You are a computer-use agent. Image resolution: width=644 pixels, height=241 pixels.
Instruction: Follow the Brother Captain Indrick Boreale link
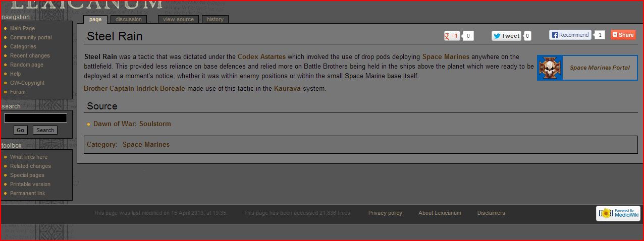pos(134,89)
